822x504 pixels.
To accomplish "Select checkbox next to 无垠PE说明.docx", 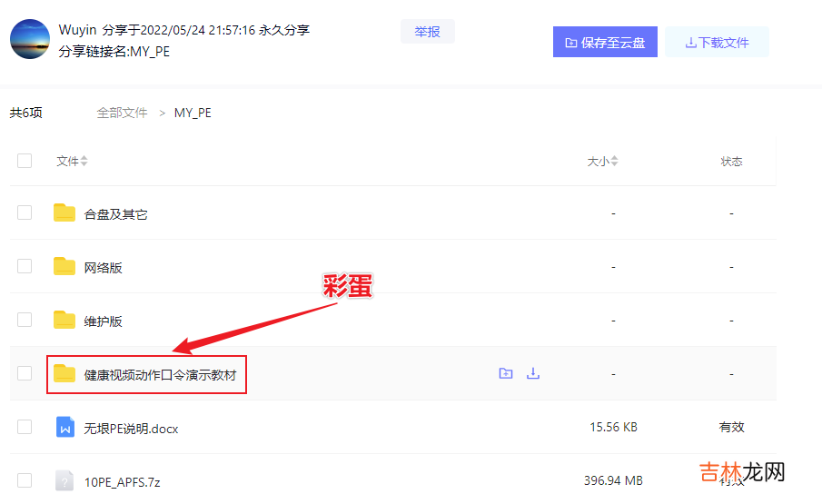I will (25, 427).
